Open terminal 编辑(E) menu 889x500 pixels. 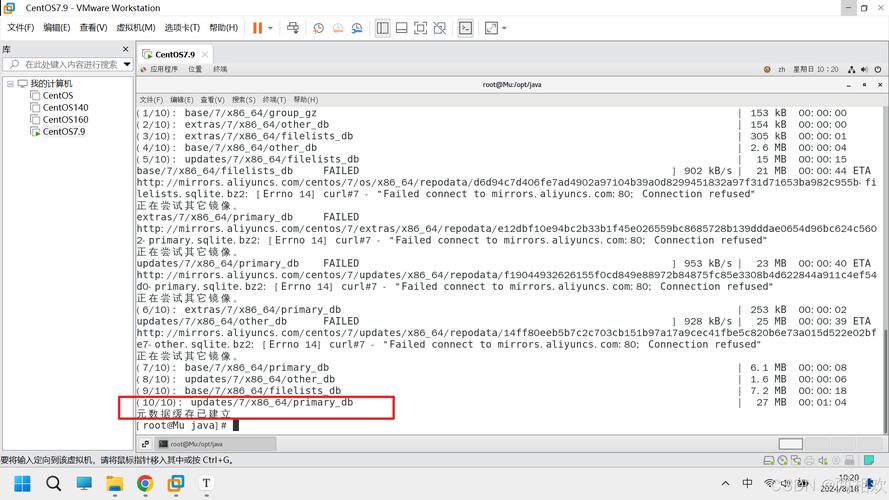click(181, 100)
